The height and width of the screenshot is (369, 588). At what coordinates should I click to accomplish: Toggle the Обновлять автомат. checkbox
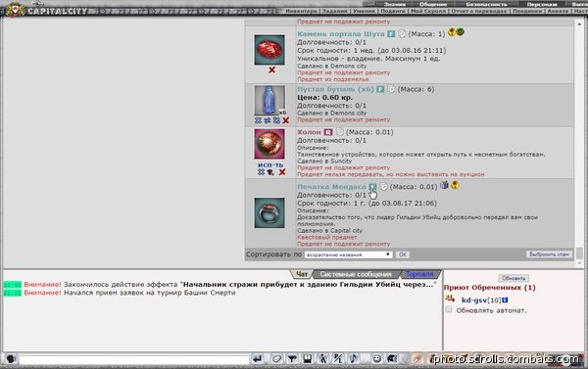(449, 310)
